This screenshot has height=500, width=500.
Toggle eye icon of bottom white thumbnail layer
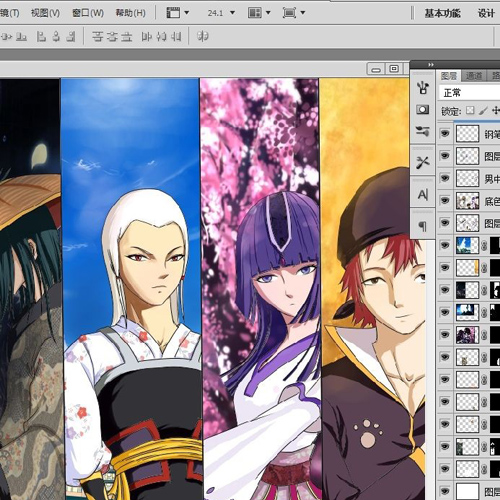pyautogui.click(x=445, y=491)
